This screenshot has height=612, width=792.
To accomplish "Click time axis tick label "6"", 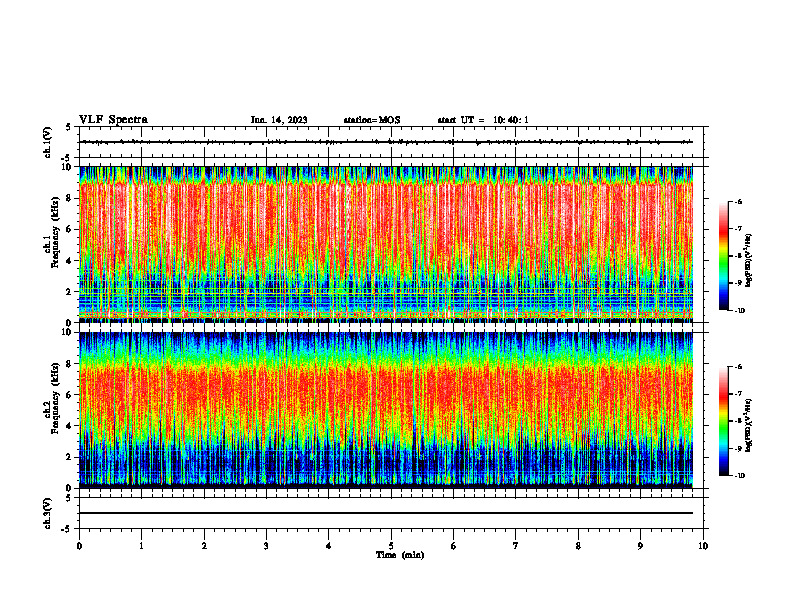I will coord(454,546).
